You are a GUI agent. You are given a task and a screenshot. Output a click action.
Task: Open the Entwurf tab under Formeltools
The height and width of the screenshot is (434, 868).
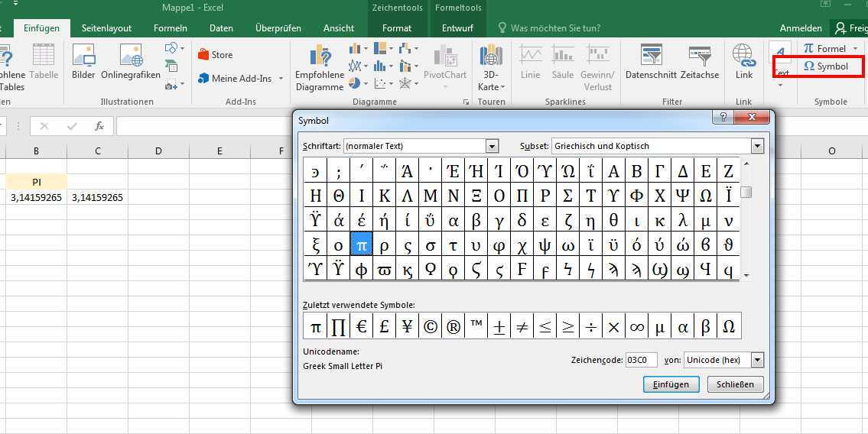pos(458,28)
